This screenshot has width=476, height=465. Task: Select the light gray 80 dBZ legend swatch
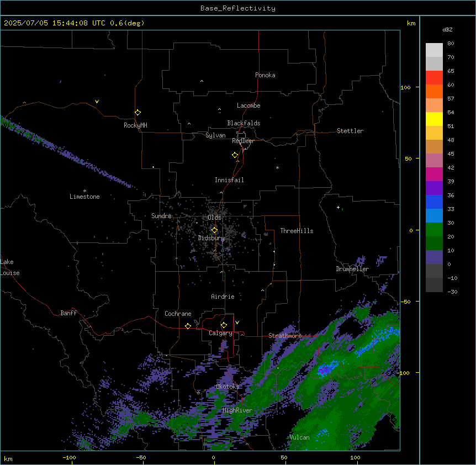click(x=434, y=50)
